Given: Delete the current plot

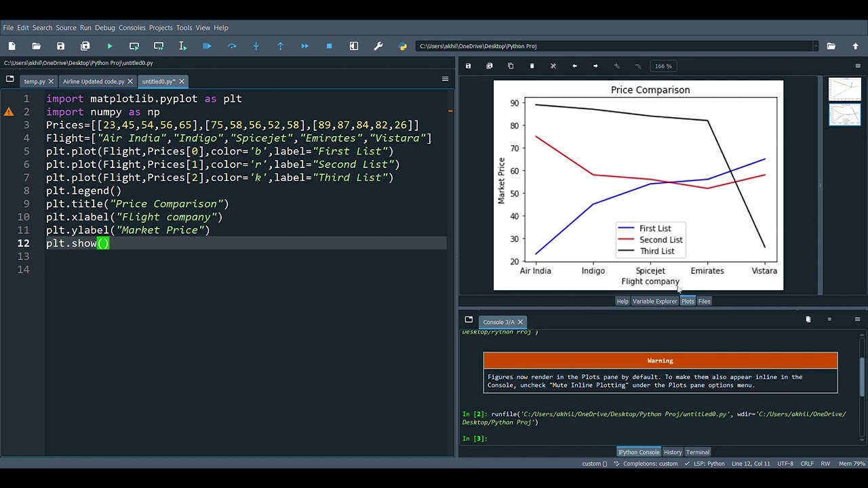Looking at the screenshot, I should (x=532, y=66).
